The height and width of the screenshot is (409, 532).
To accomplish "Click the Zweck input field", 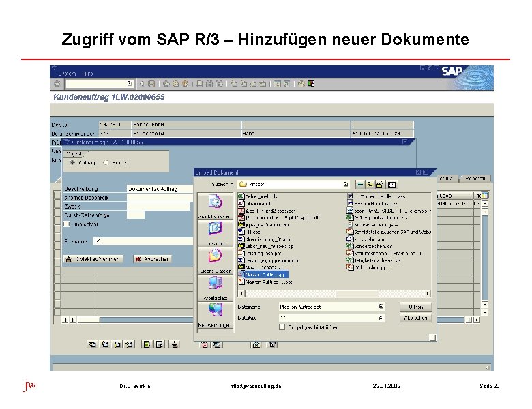I will tap(158, 206).
